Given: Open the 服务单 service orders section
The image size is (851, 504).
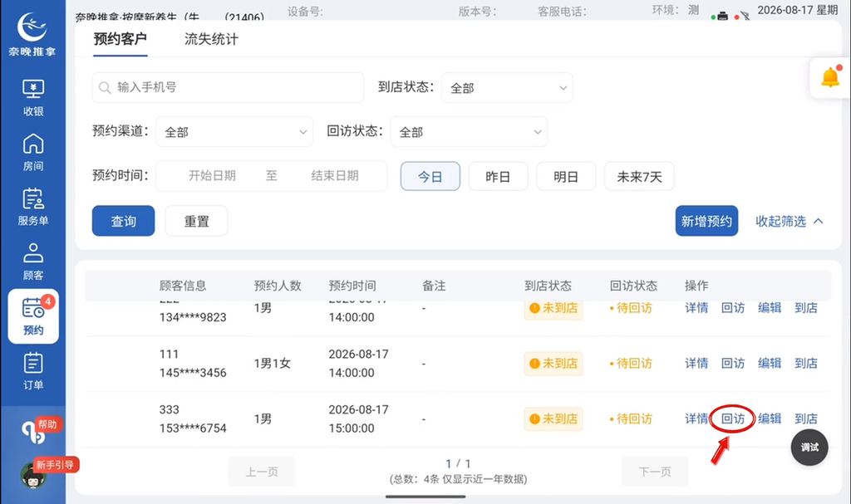Looking at the screenshot, I should (x=33, y=207).
